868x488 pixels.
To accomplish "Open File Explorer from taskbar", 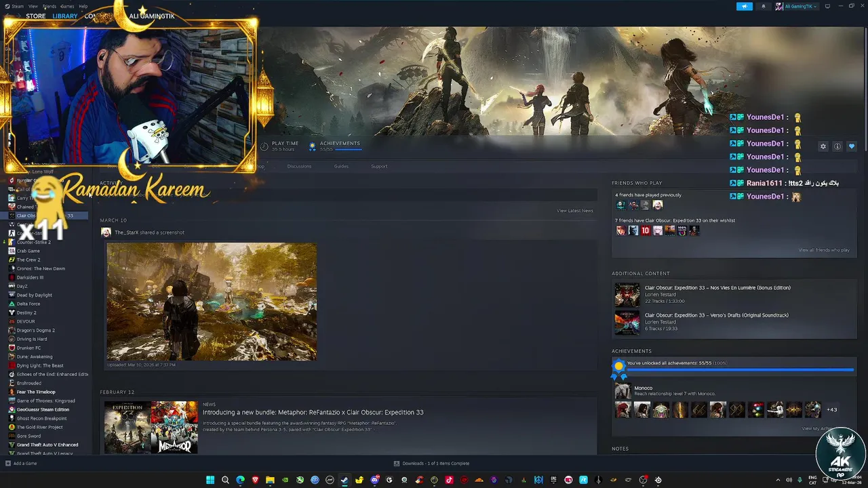I will 270,480.
